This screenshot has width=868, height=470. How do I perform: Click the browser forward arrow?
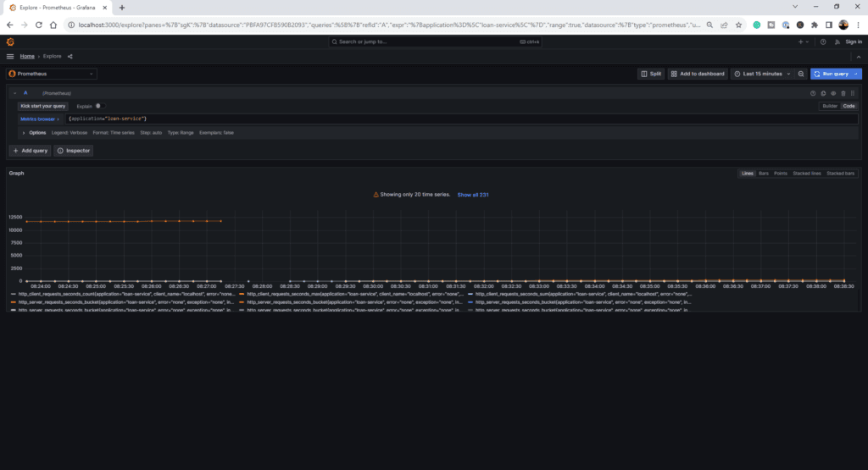tap(25, 25)
